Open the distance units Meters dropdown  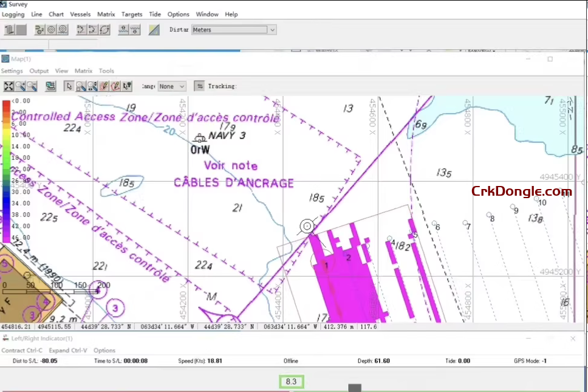coord(272,30)
